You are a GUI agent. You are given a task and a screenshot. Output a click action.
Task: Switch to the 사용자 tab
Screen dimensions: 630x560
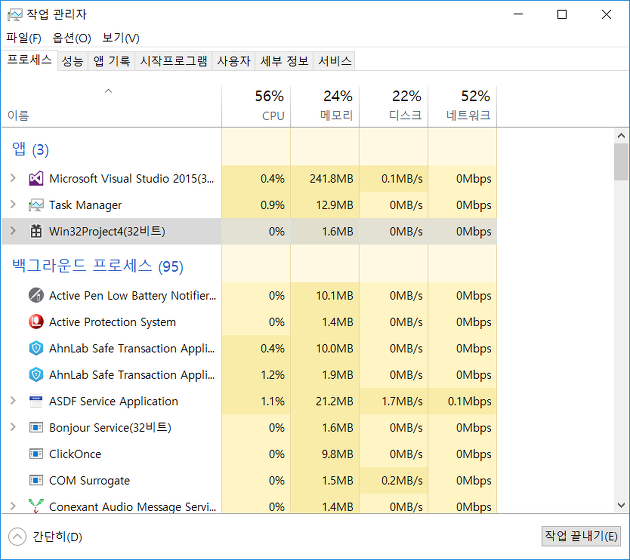(233, 61)
